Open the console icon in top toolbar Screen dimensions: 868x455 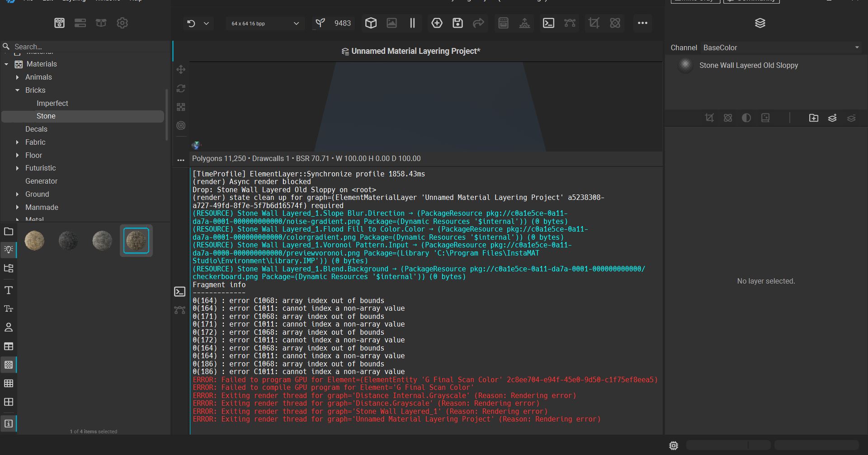pyautogui.click(x=548, y=23)
